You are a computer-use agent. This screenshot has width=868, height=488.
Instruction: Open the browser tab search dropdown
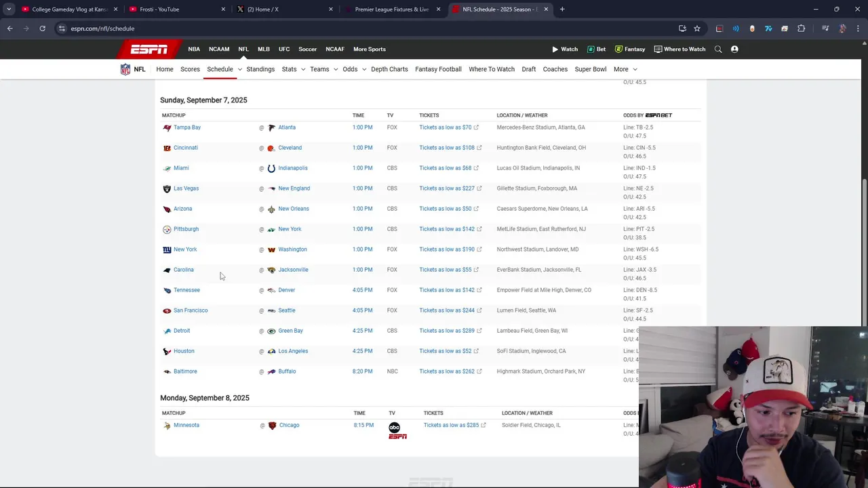tap(9, 9)
